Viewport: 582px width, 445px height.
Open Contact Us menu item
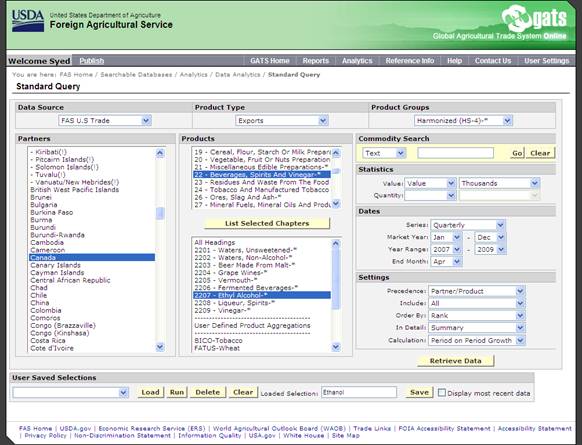pos(493,61)
